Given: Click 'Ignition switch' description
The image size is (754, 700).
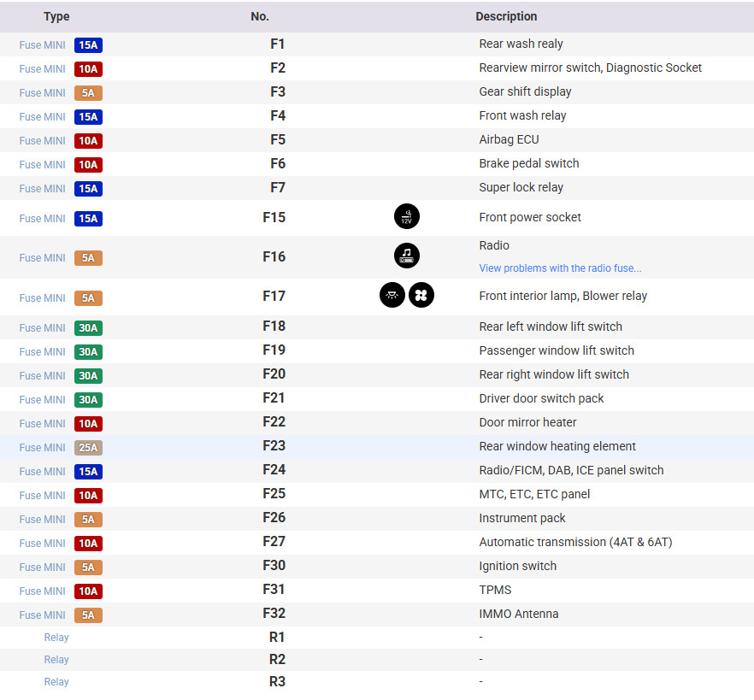Looking at the screenshot, I should click(x=517, y=566).
